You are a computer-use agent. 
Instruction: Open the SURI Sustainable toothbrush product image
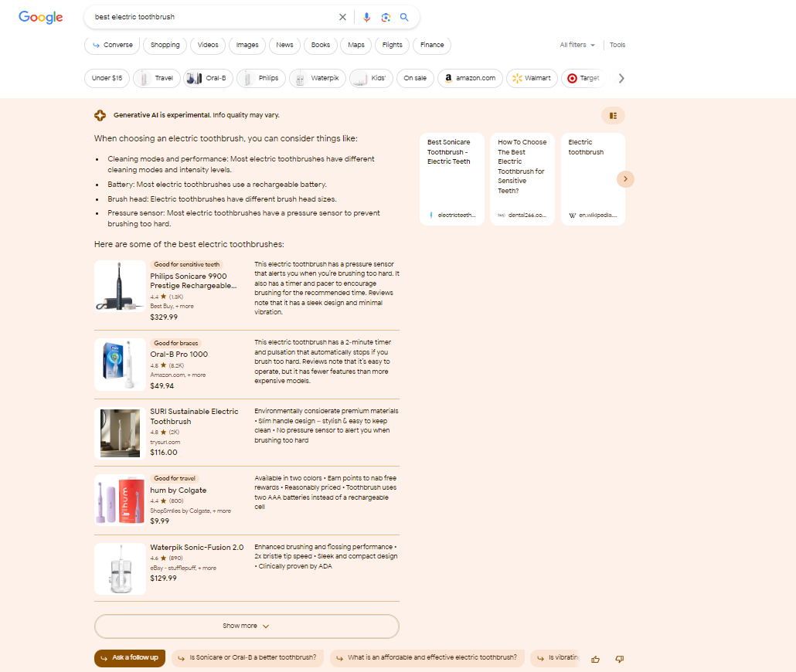click(x=121, y=433)
